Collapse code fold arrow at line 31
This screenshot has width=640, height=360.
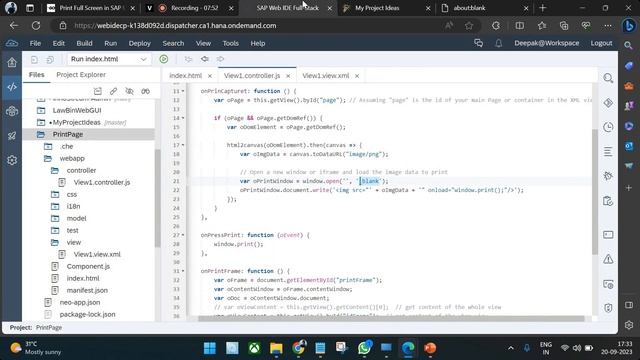click(x=183, y=271)
